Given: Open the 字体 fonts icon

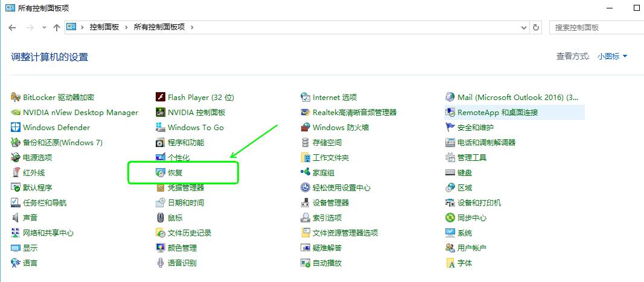Looking at the screenshot, I should tap(450, 263).
